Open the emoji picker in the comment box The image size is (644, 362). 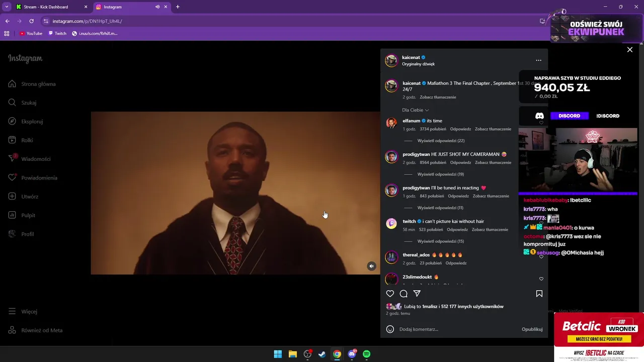(x=390, y=329)
